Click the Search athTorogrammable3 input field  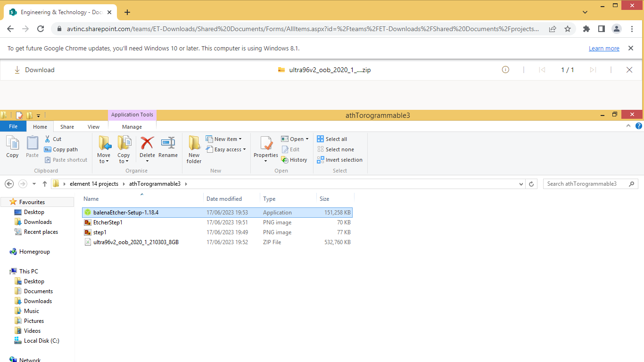point(586,184)
